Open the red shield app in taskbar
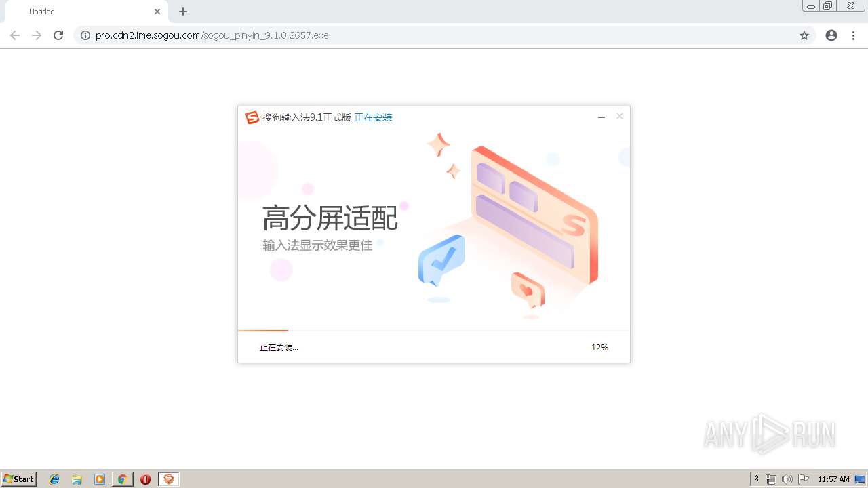The height and width of the screenshot is (488, 868). 145,479
